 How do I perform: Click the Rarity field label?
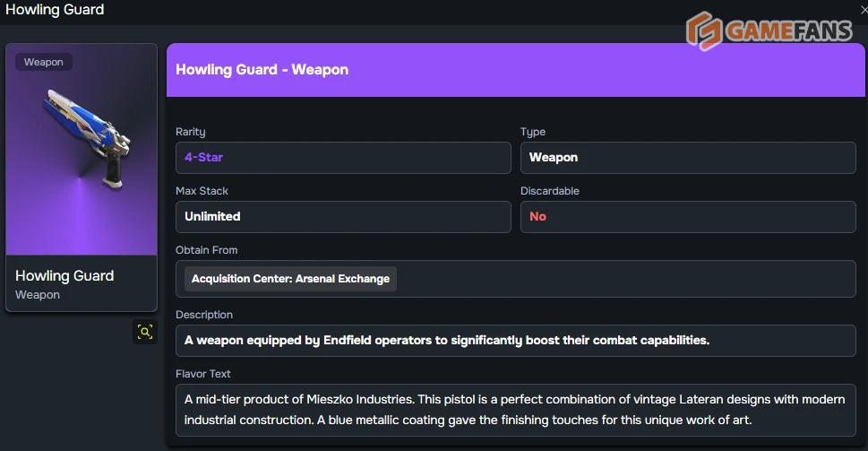pyautogui.click(x=190, y=132)
